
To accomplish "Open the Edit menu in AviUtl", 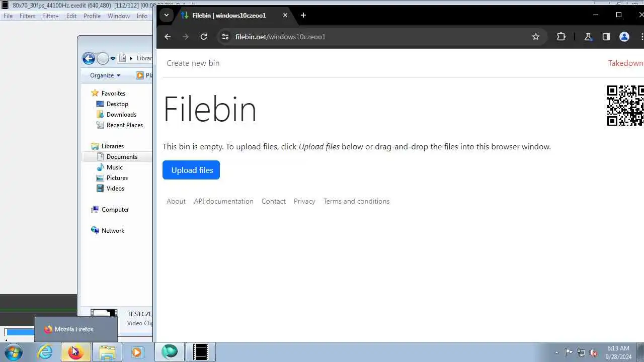I will pyautogui.click(x=71, y=16).
